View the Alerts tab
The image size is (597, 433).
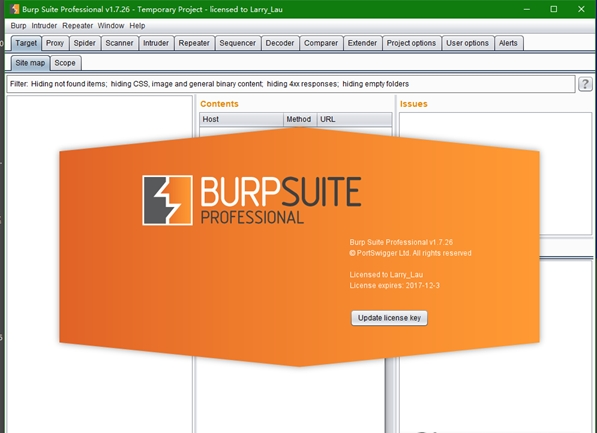[508, 43]
